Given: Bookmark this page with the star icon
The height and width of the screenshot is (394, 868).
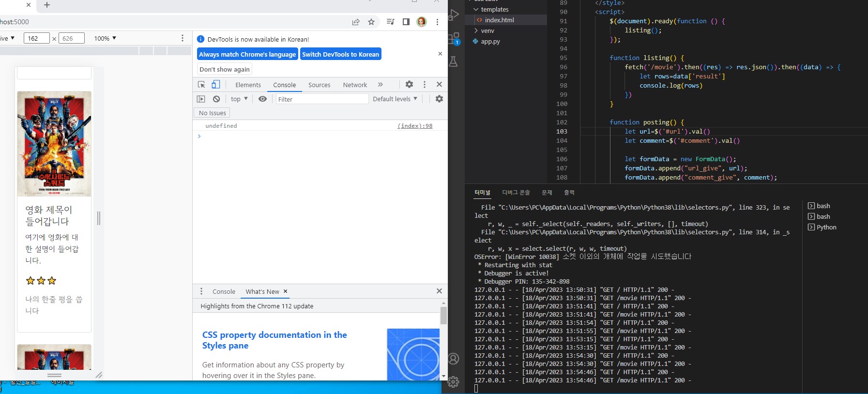Looking at the screenshot, I should 371,22.
